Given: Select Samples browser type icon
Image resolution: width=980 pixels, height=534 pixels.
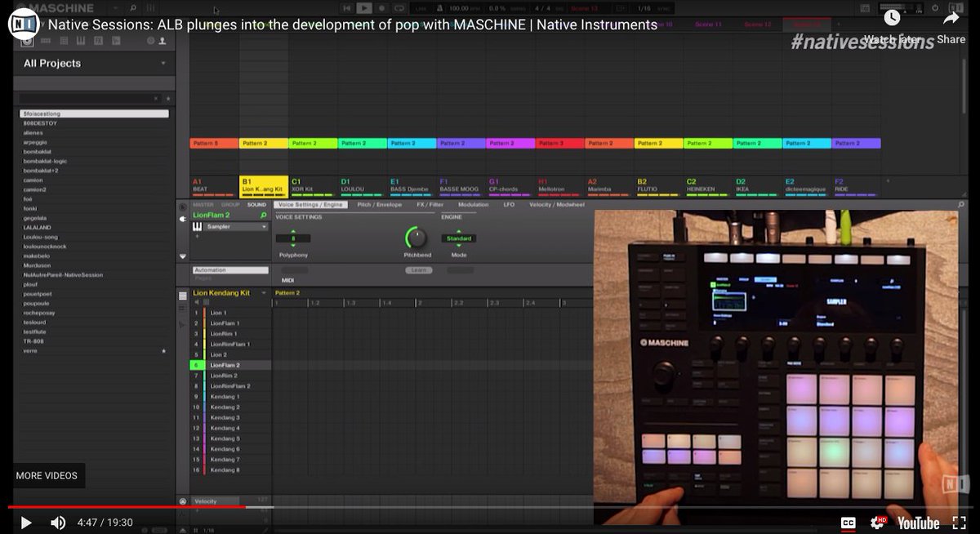Looking at the screenshot, I should (x=115, y=39).
